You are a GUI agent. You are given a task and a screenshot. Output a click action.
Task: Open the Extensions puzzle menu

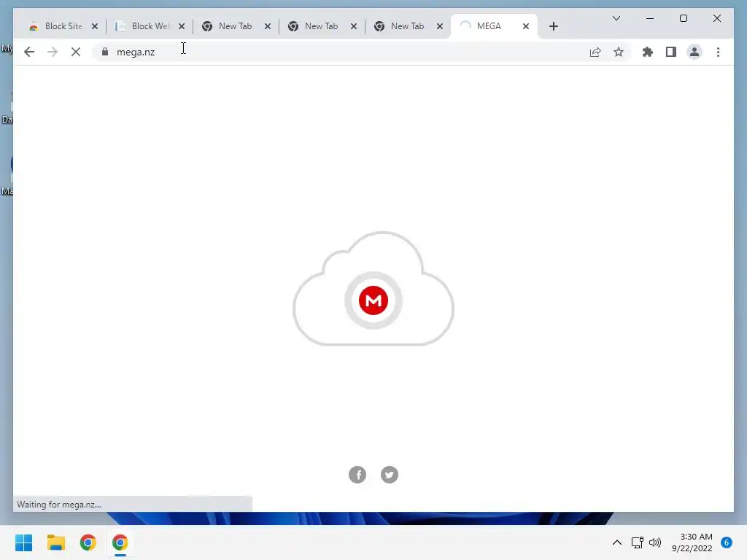pos(648,52)
